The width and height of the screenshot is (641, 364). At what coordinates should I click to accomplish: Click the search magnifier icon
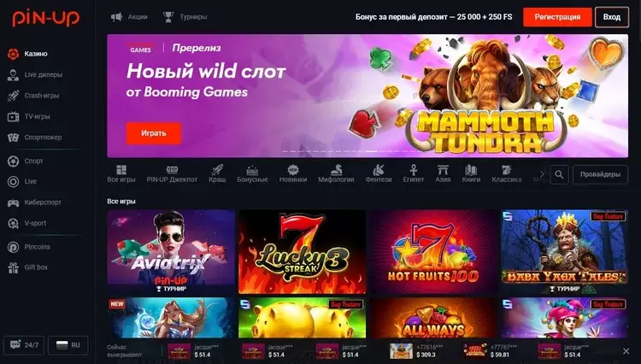coord(559,175)
